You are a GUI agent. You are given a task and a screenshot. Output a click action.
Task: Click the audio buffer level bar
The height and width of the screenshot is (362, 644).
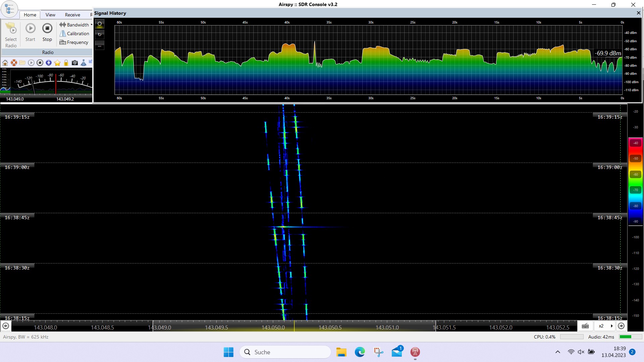pos(631,337)
